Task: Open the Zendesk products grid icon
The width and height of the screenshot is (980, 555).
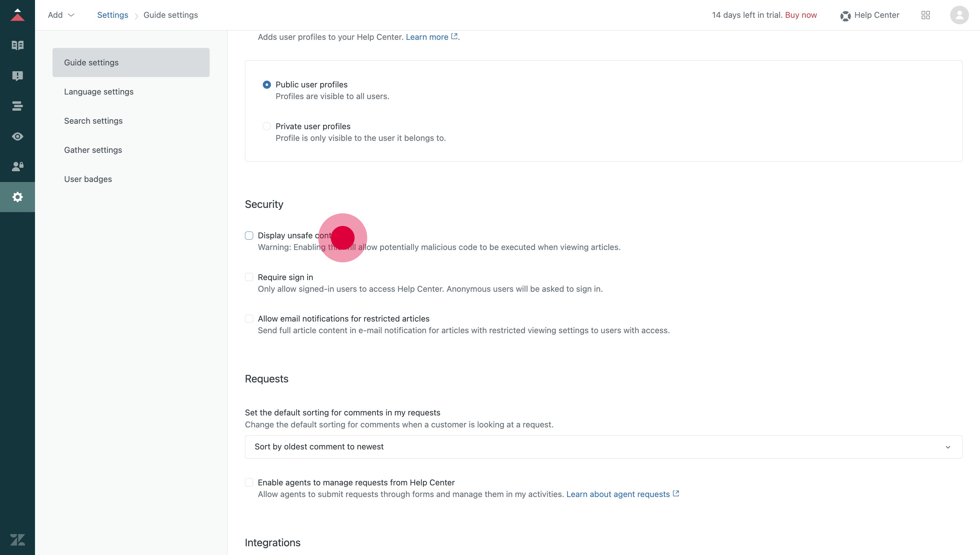Action: pyautogui.click(x=926, y=15)
